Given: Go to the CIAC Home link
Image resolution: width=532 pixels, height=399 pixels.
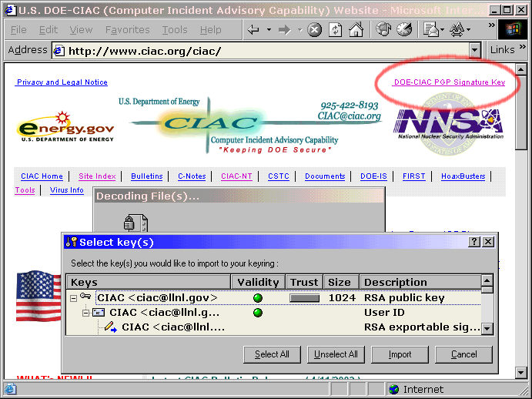Looking at the screenshot, I should pos(42,176).
